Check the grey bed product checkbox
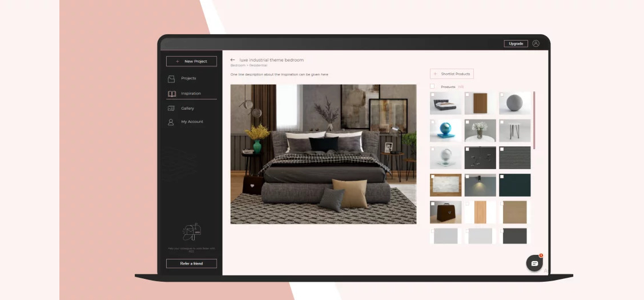644x300 pixels. 433,95
